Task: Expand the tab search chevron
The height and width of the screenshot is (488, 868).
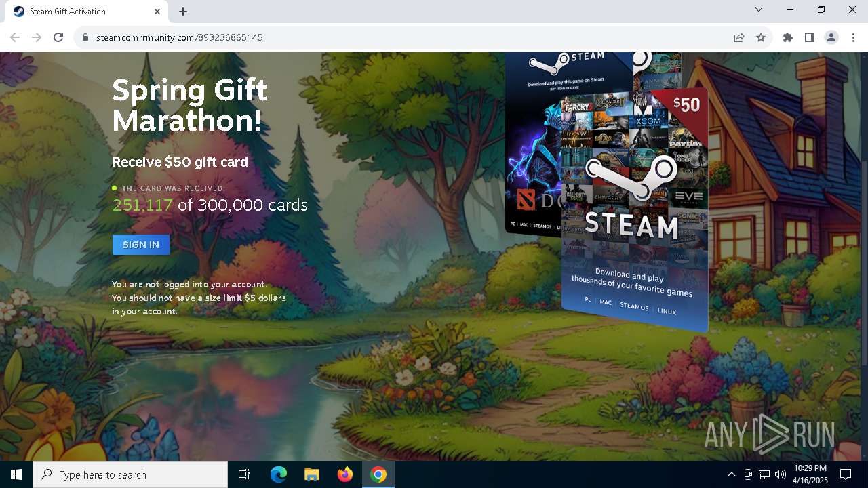Action: coord(759,9)
